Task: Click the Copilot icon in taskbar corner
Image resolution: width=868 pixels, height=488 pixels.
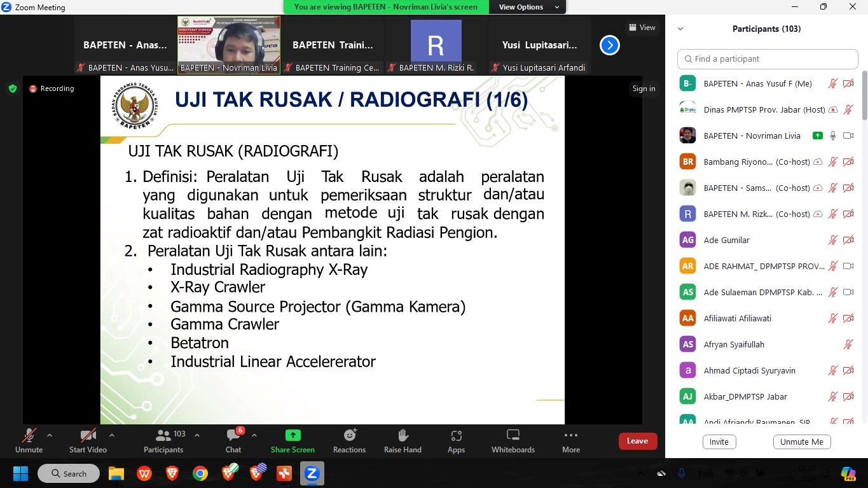Action: click(848, 473)
